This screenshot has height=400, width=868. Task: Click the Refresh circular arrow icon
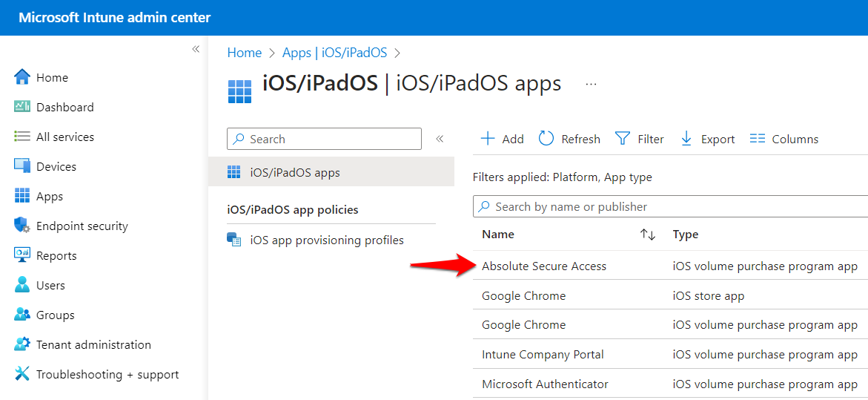coord(546,139)
